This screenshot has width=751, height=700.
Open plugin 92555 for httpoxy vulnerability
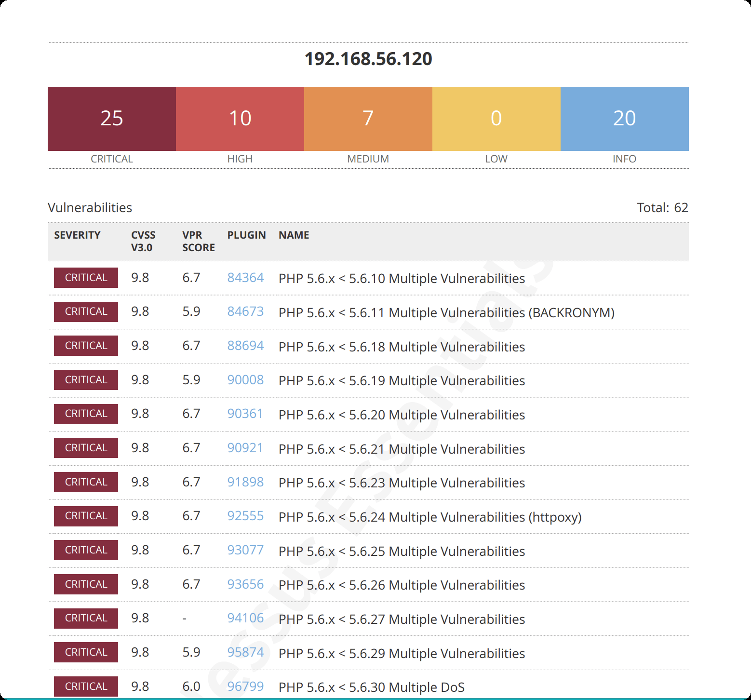pos(245,516)
